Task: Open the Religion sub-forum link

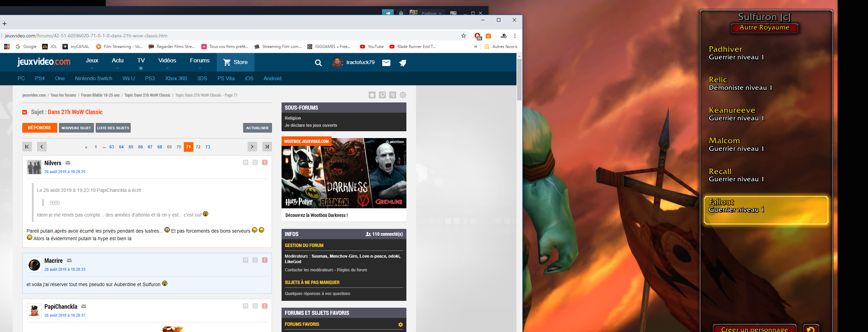Action: point(293,118)
